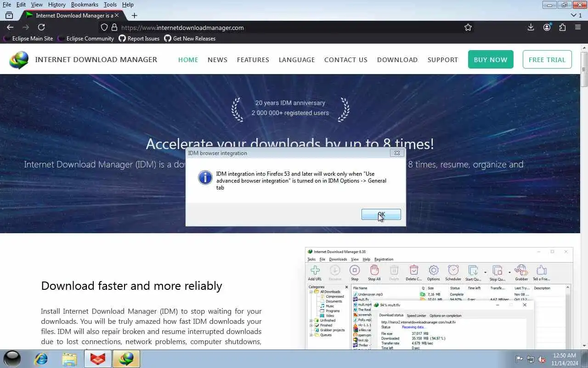Close the IDM browser integration dialog
Viewport: 588px width, 368px height.
tap(397, 153)
